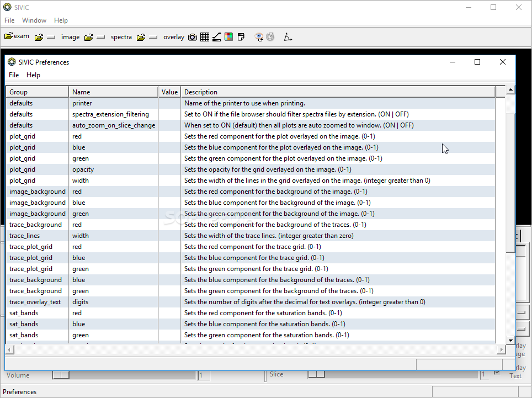This screenshot has height=398, width=532.
Task: Minimize the SIVIC Preferences window
Action: pyautogui.click(x=453, y=62)
